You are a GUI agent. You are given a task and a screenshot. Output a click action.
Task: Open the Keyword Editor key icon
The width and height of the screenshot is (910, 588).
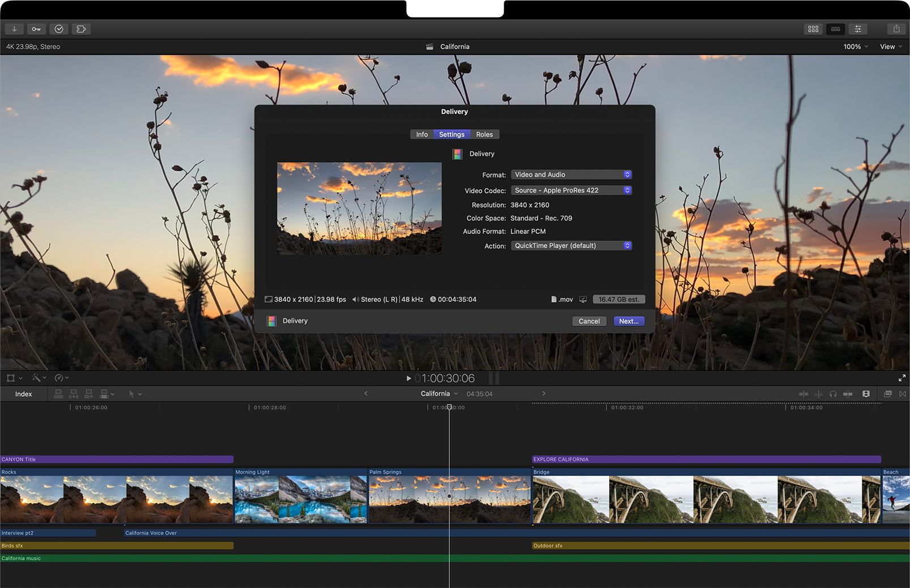36,29
